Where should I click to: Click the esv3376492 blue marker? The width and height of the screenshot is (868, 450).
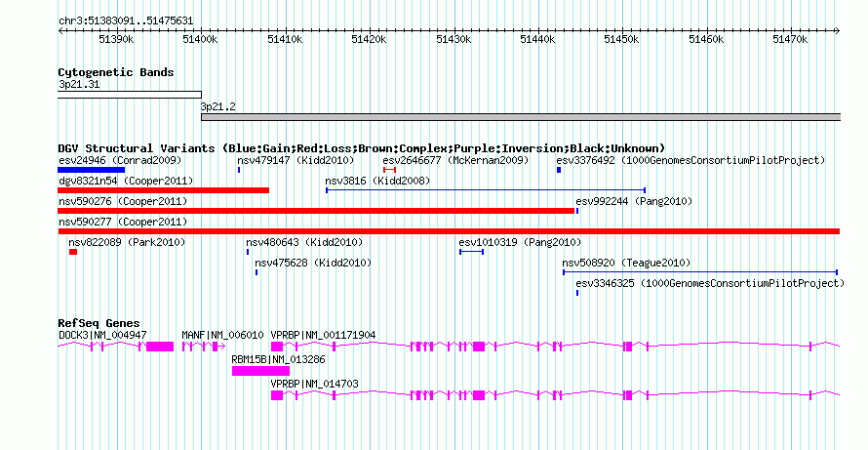[x=559, y=170]
